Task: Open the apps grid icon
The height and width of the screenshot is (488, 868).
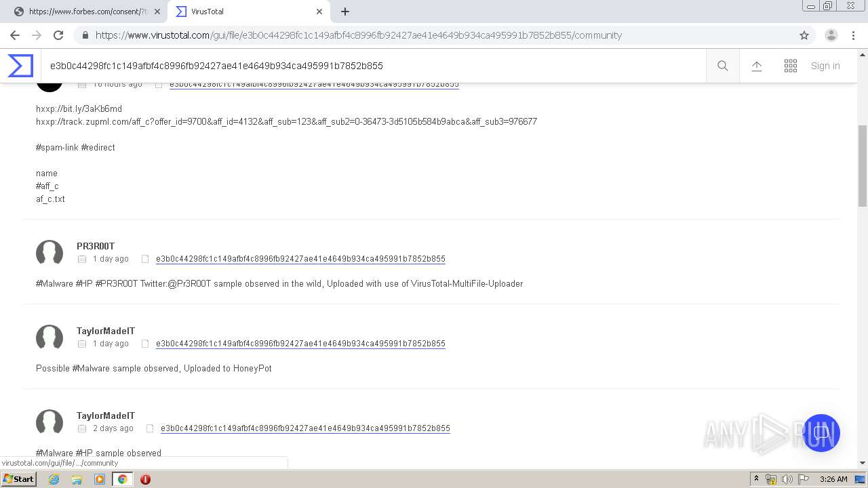Action: 791,66
